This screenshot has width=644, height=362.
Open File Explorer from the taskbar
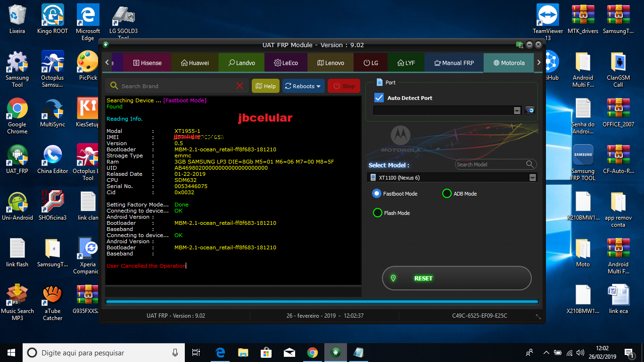point(243,353)
